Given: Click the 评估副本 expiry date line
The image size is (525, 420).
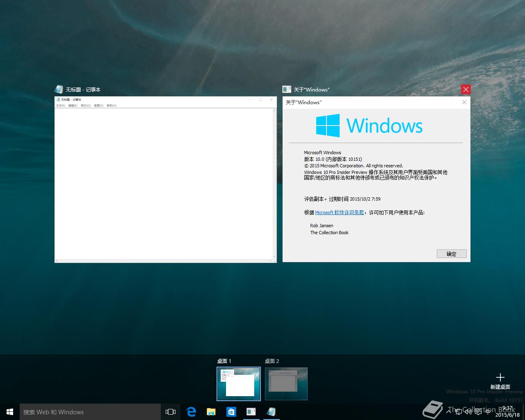Looking at the screenshot, I should point(342,199).
